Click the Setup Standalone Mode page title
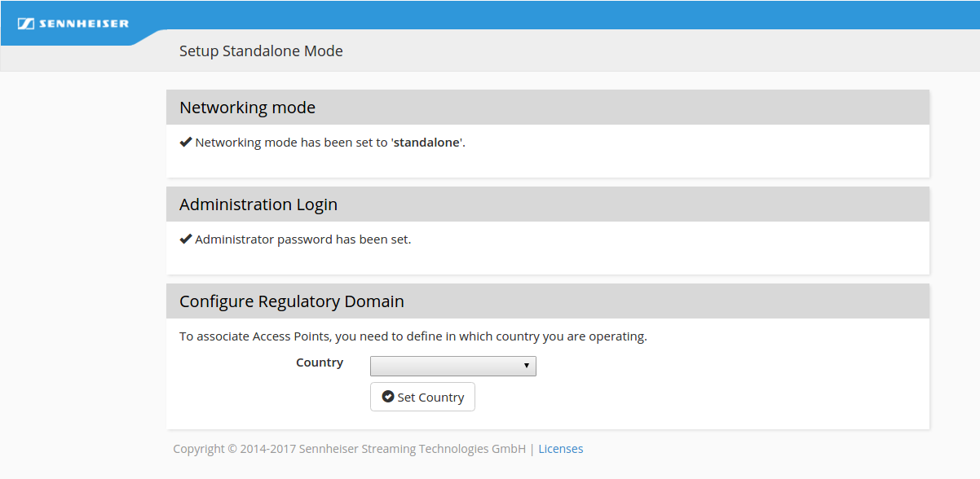Viewport: 980px width, 479px height. click(261, 51)
